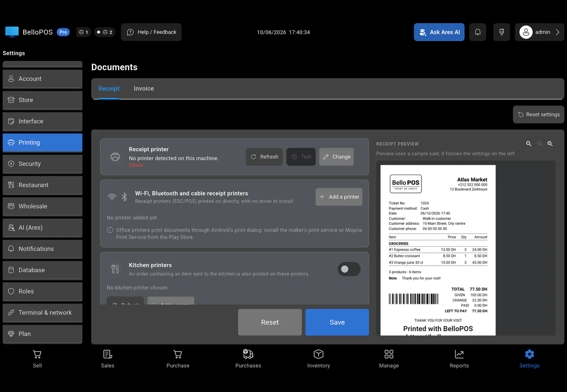
Task: Refresh the receipt printer status
Action: pos(264,157)
